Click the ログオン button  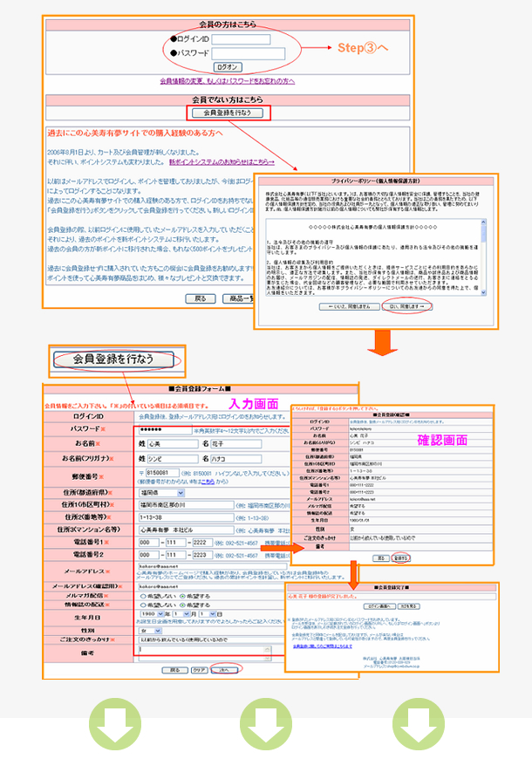point(228,67)
